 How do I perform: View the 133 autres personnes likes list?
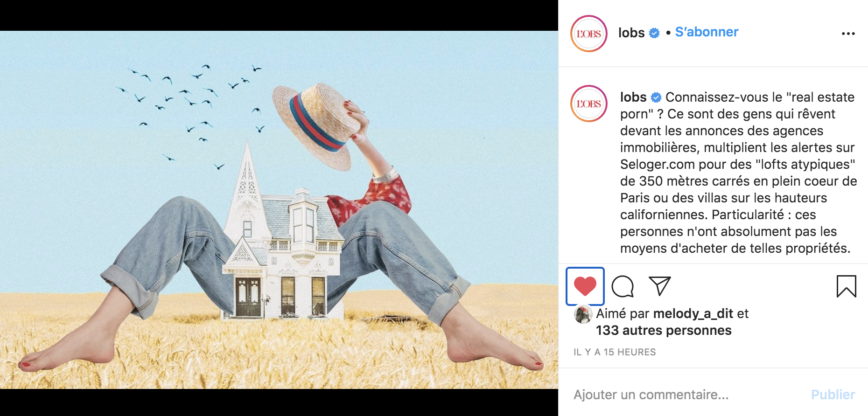(x=664, y=330)
